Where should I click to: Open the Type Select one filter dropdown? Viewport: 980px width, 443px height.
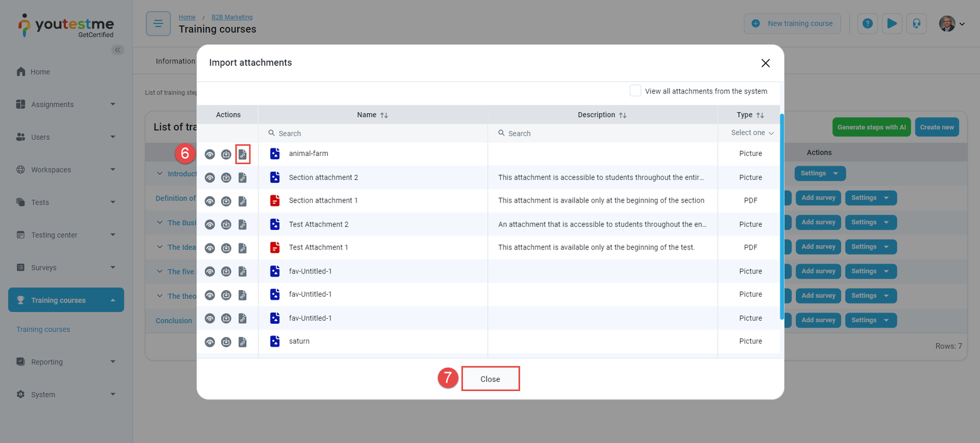click(x=752, y=133)
